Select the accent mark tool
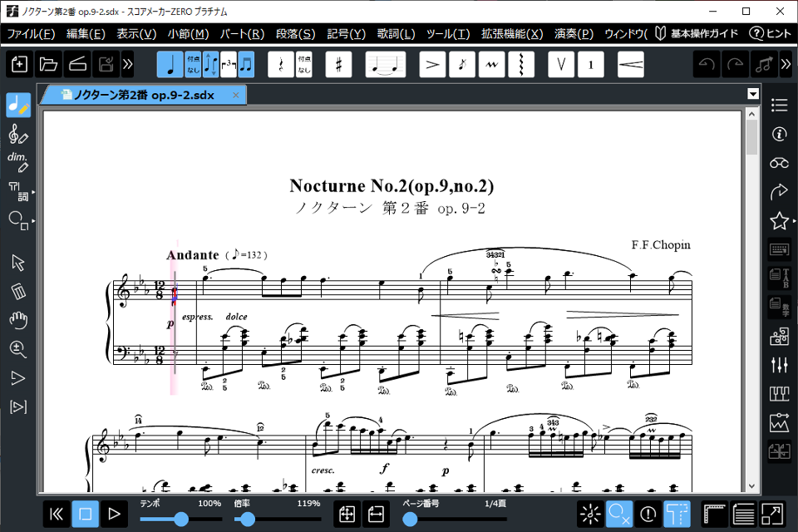 click(432, 64)
